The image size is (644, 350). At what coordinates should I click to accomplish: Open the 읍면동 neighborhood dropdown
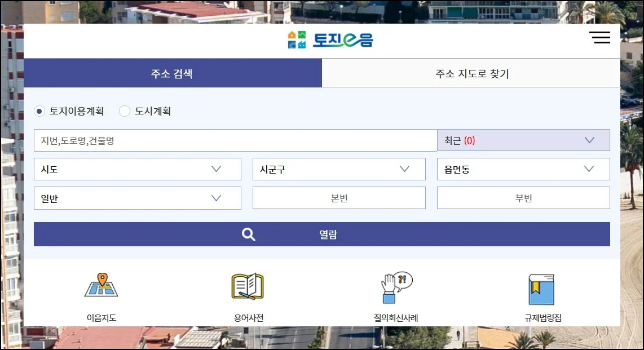(523, 169)
